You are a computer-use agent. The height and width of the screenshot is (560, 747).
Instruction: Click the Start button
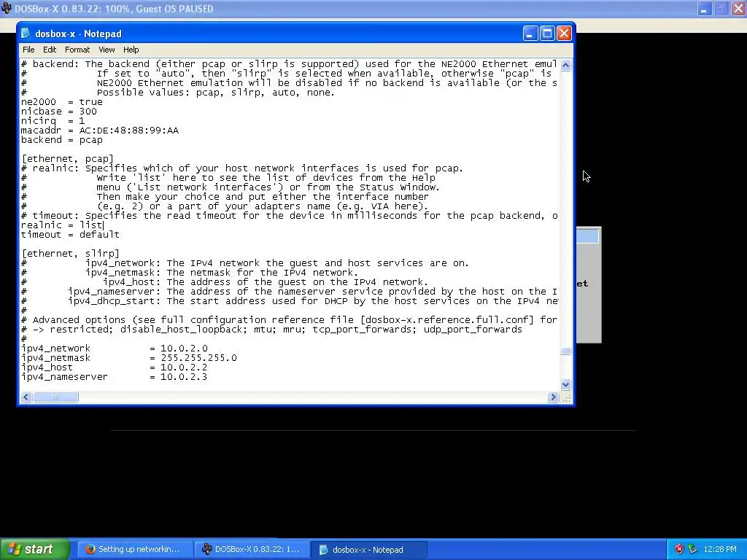coord(35,550)
